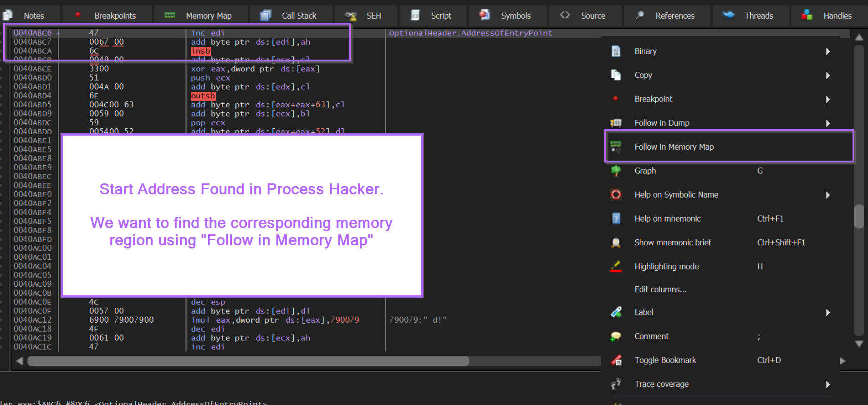Image resolution: width=868 pixels, height=405 pixels.
Task: Click the Help on Symbolic Name icon
Action: [x=616, y=195]
